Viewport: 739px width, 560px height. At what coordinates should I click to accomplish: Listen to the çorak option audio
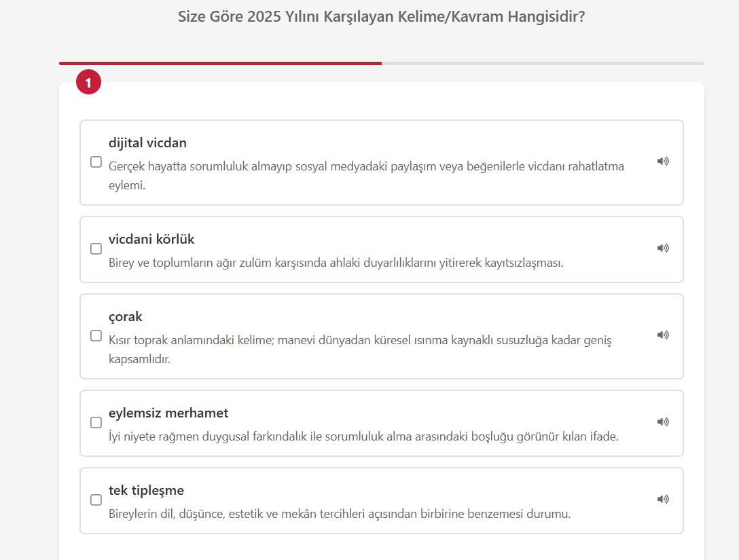[x=662, y=335]
